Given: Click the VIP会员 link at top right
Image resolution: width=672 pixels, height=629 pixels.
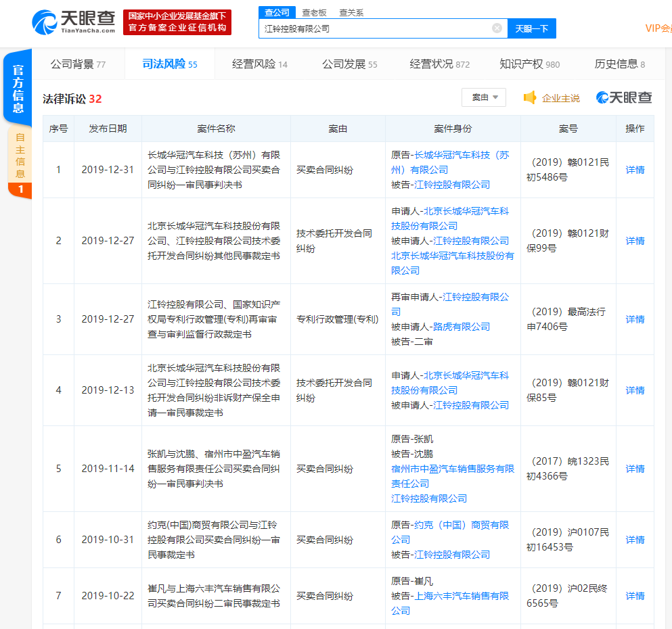Looking at the screenshot, I should [658, 28].
